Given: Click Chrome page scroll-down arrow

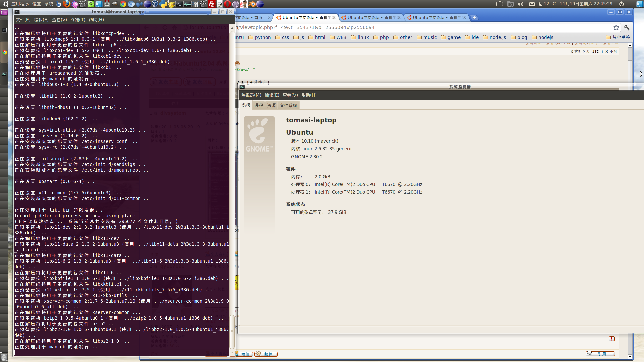Looking at the screenshot, I should pos(630,357).
